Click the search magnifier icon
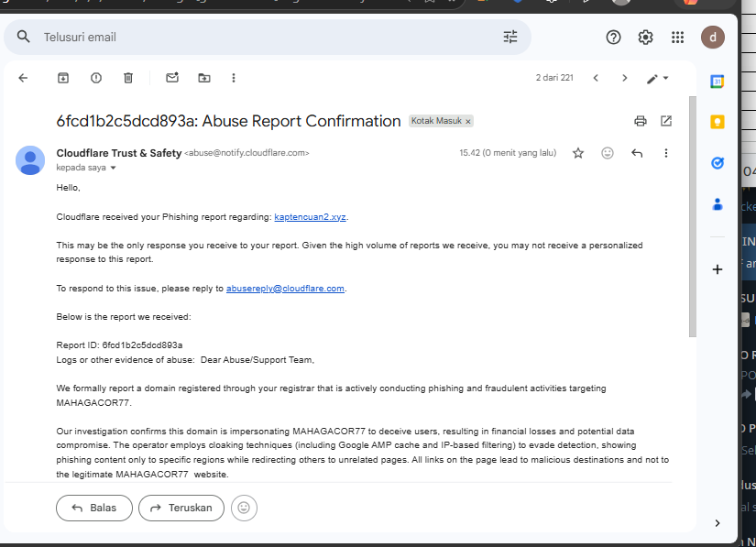 [23, 37]
